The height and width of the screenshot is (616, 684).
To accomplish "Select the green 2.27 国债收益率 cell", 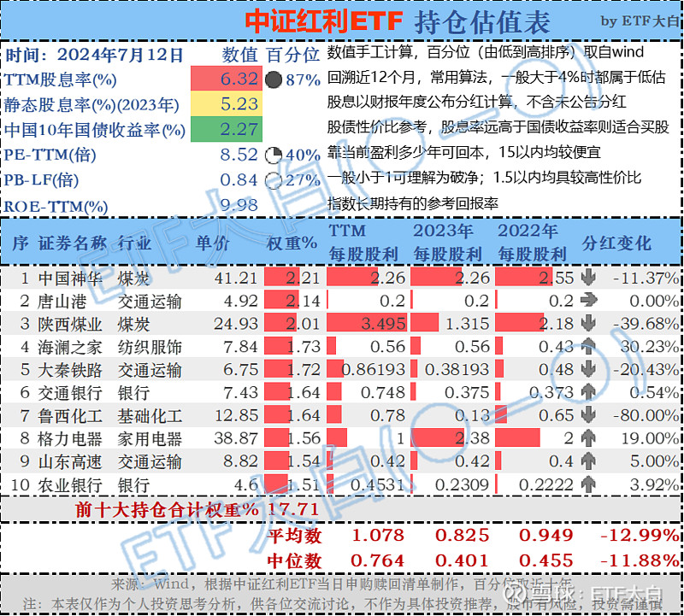I will point(227,129).
